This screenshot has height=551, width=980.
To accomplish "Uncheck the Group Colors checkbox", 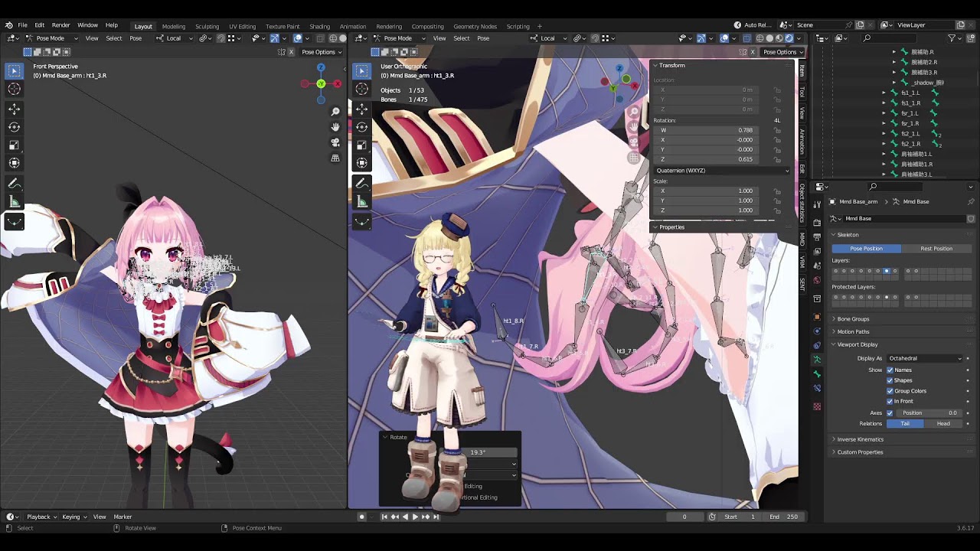I will click(890, 391).
